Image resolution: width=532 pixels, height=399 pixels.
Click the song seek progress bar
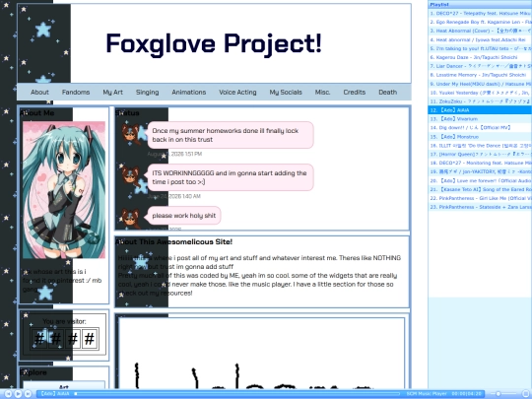237,393
